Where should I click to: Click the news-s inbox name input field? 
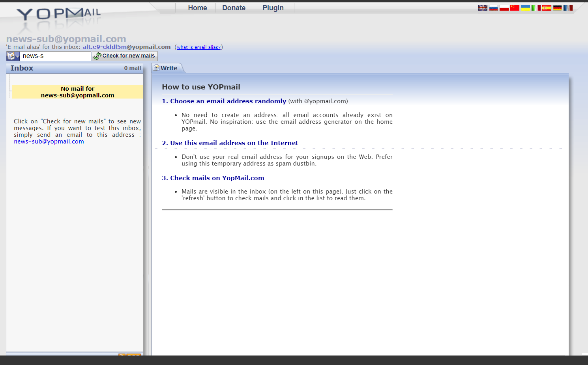pos(55,56)
